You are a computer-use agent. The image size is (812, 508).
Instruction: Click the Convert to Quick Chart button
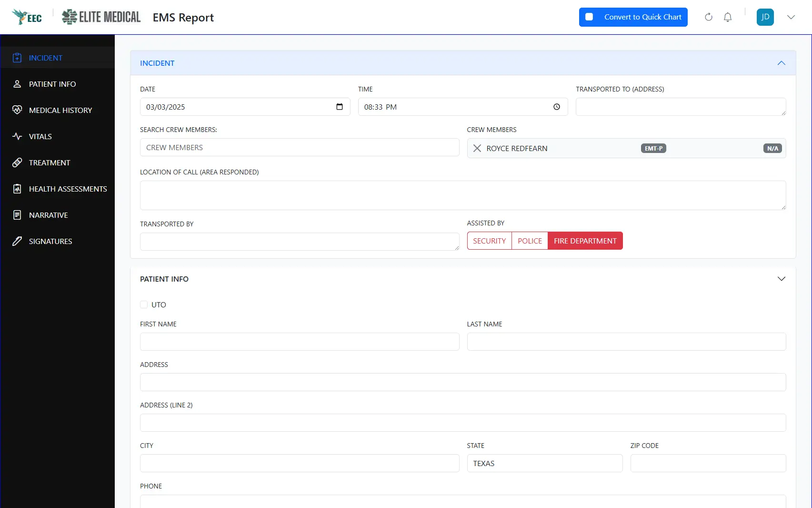633,17
